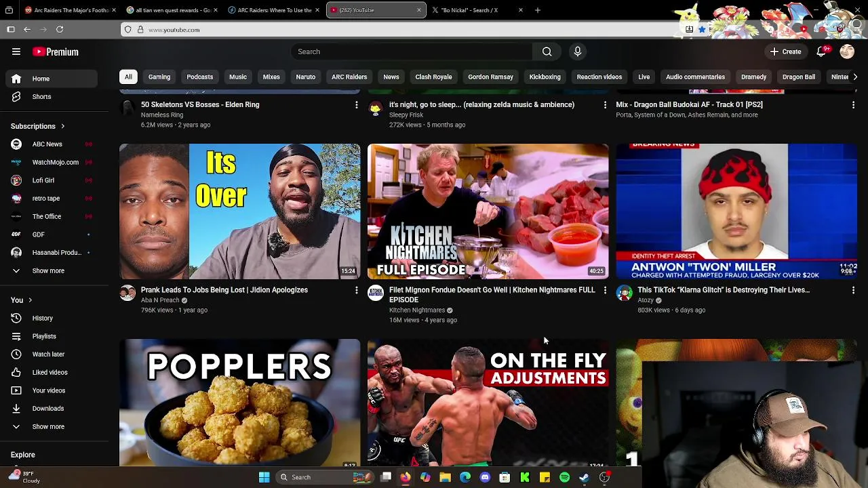
Task: Select the Reaction videos filter chip
Action: click(599, 77)
